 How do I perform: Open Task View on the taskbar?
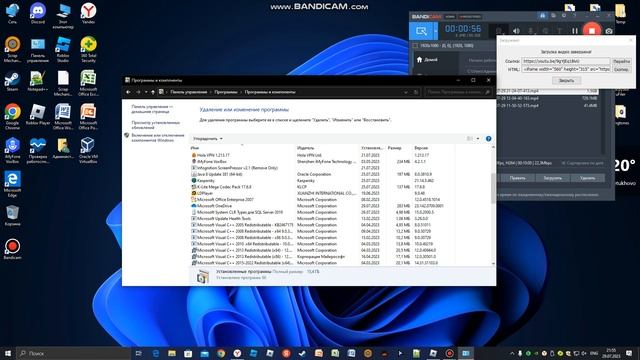click(138, 353)
